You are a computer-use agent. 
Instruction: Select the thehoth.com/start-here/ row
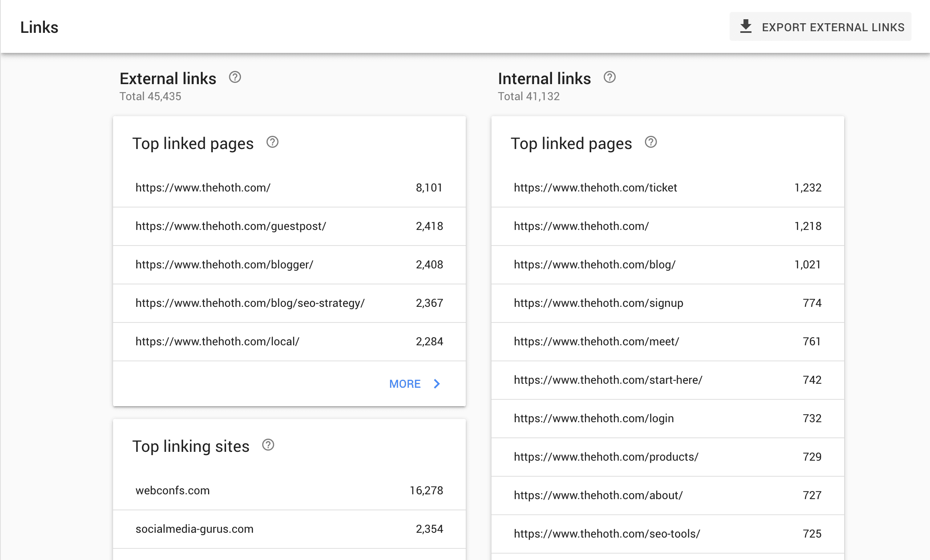tap(667, 380)
